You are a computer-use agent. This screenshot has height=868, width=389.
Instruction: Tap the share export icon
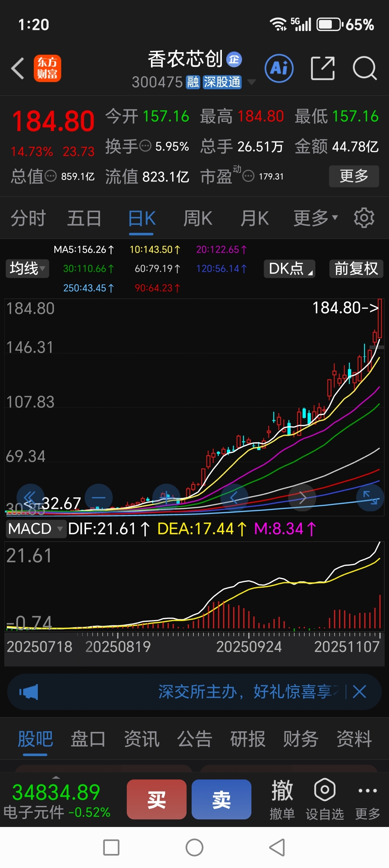pos(323,68)
